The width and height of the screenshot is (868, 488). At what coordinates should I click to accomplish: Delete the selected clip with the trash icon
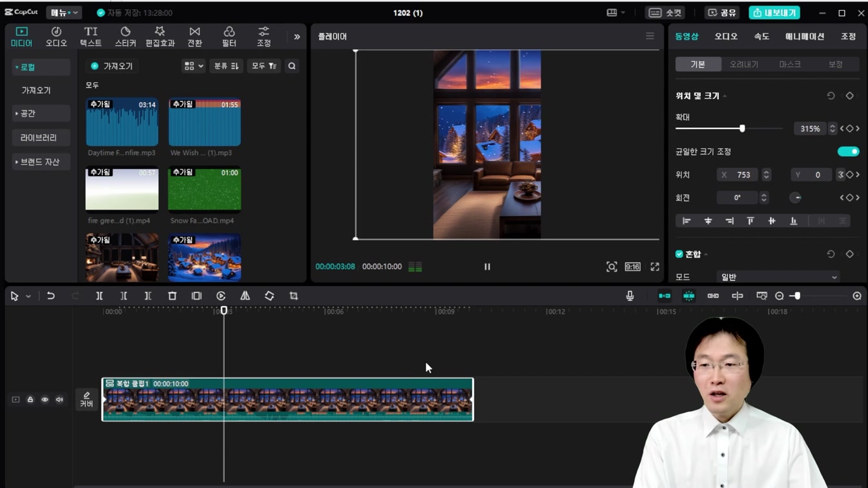pos(172,296)
